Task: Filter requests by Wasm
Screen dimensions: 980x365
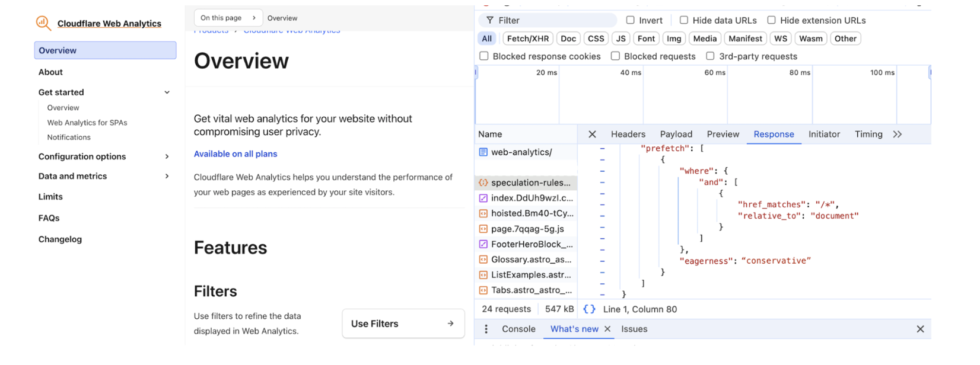Action: (x=811, y=39)
